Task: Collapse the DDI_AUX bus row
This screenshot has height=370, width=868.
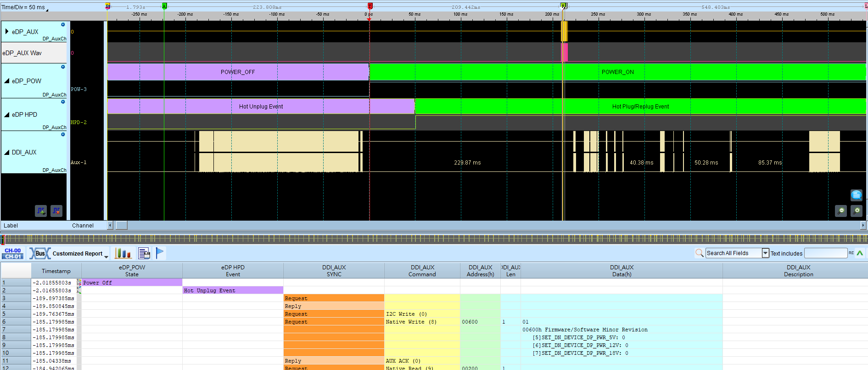Action: pyautogui.click(x=7, y=152)
